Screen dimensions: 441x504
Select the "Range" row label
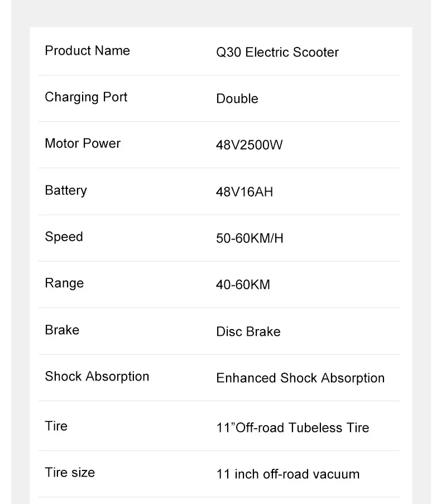pos(64,283)
